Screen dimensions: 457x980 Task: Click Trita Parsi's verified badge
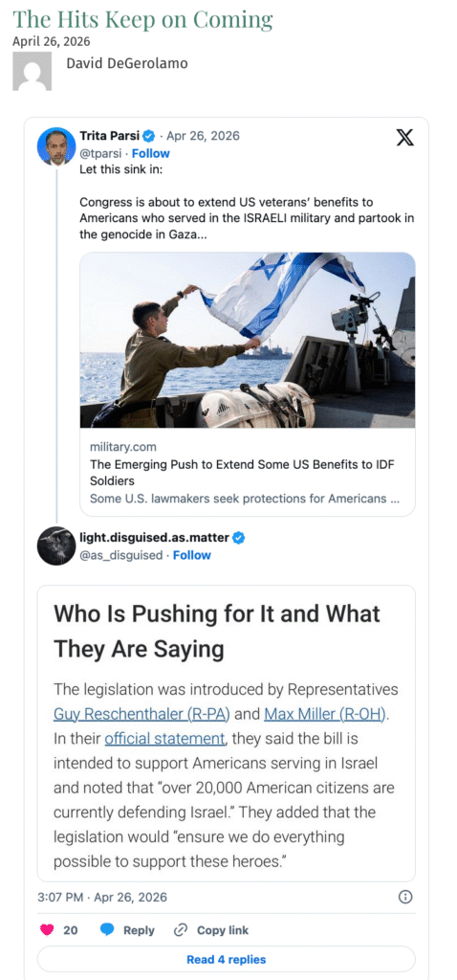[x=149, y=136]
